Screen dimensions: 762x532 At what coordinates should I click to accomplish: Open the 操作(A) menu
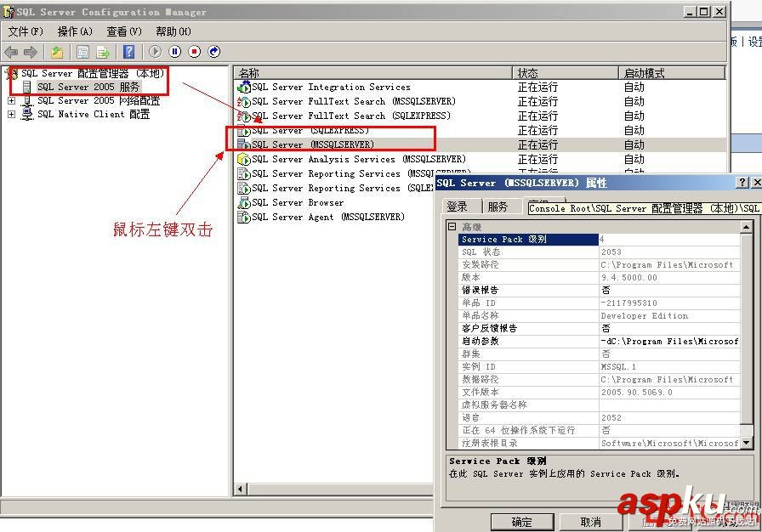click(x=75, y=31)
